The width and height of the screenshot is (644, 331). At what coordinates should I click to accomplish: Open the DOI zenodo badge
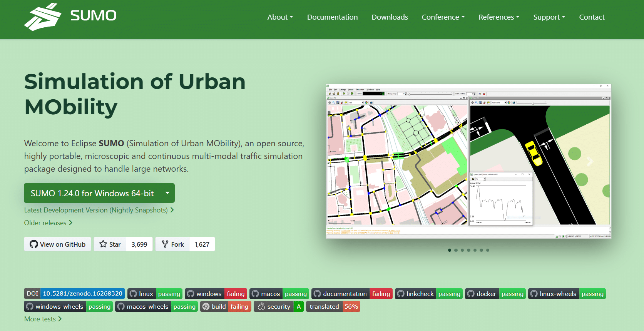coord(74,294)
